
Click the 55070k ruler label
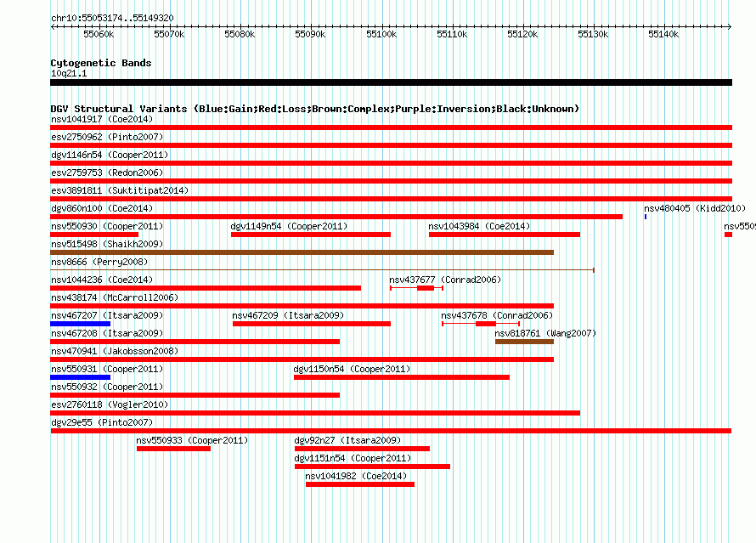[169, 34]
